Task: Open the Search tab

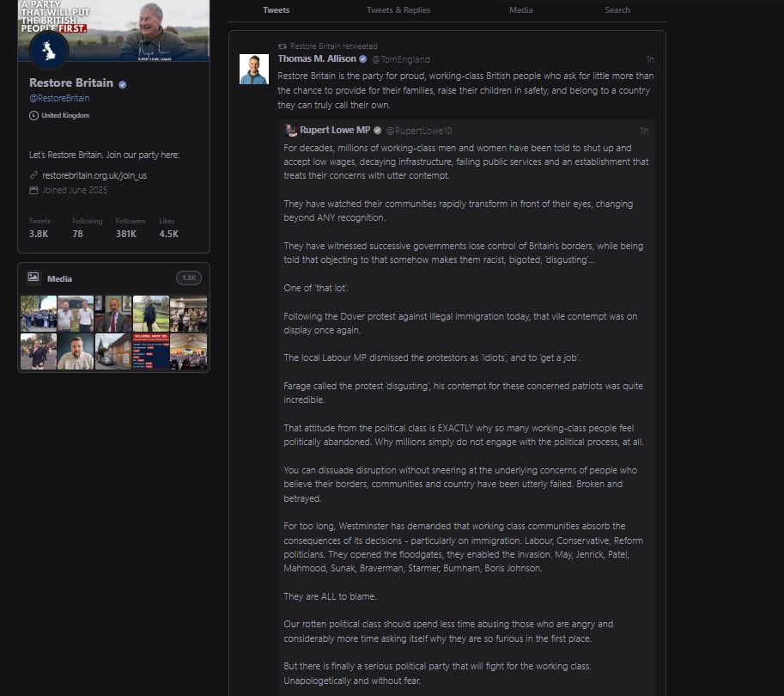Action: click(617, 10)
